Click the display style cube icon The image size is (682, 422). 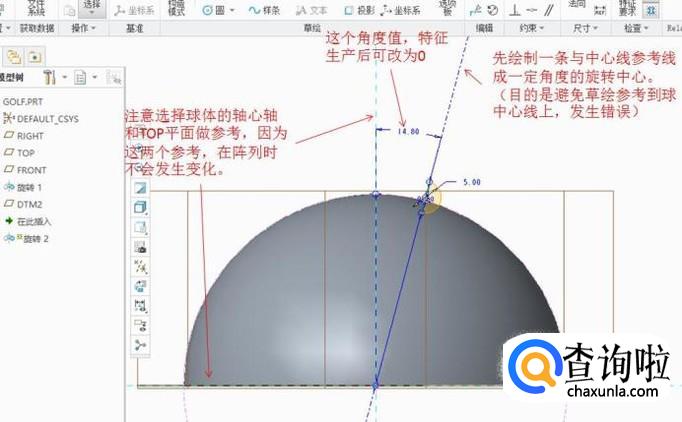[x=140, y=207]
